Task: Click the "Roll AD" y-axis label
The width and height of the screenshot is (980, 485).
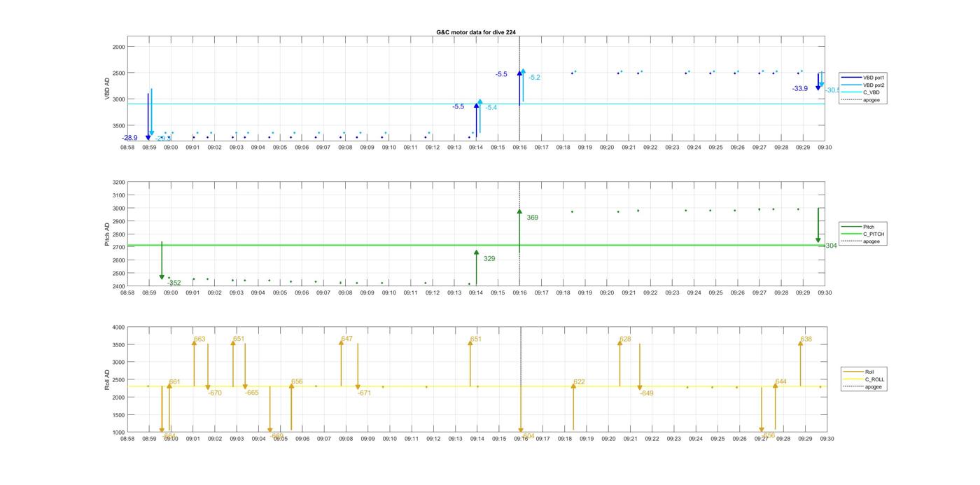Action: pyautogui.click(x=108, y=379)
